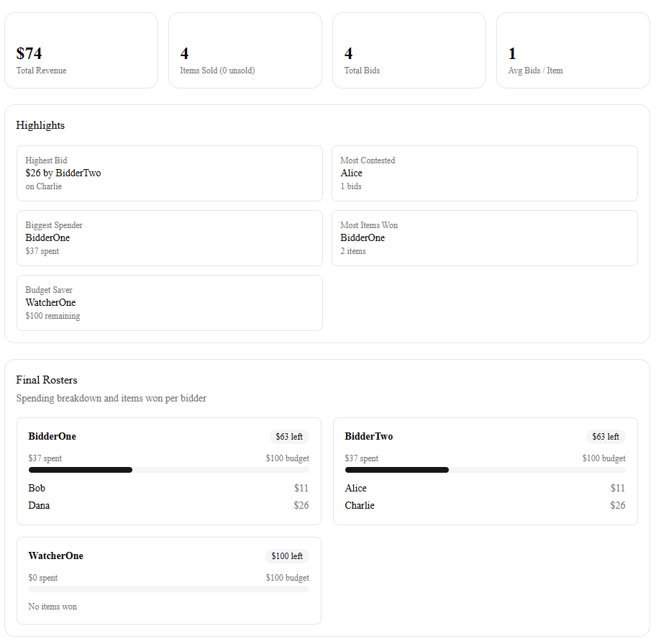Select Charlie's roster entry

coord(360,505)
